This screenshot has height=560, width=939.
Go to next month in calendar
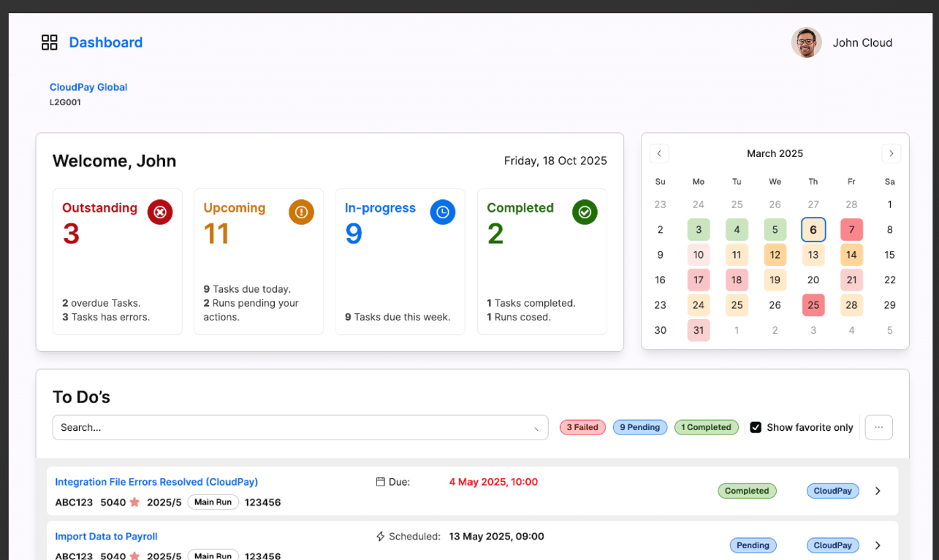[x=891, y=153]
